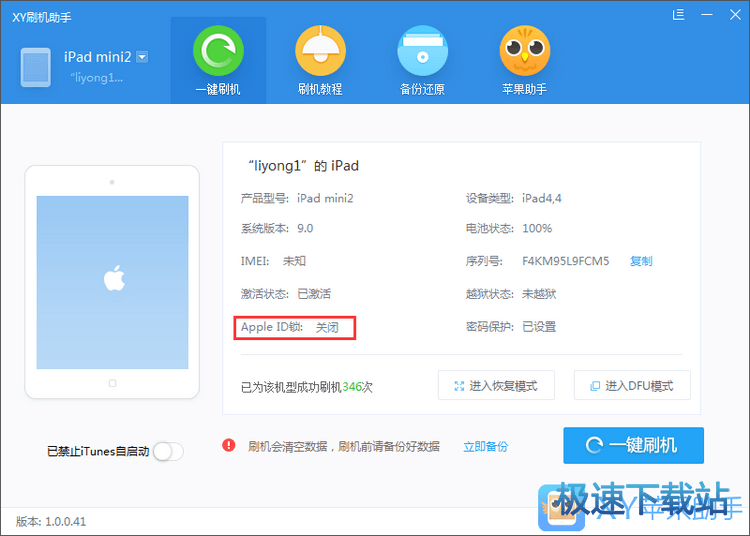Screen dimensions: 750x536
Task: Click the iPad preview image
Action: (112, 282)
